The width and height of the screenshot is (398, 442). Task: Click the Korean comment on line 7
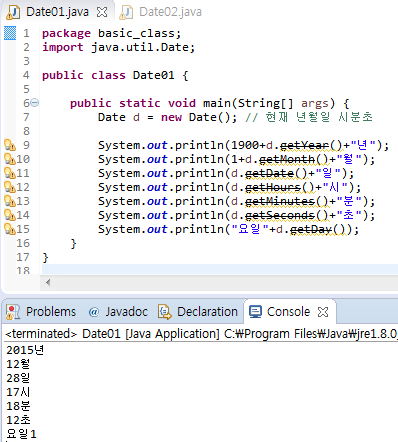pyautogui.click(x=309, y=117)
